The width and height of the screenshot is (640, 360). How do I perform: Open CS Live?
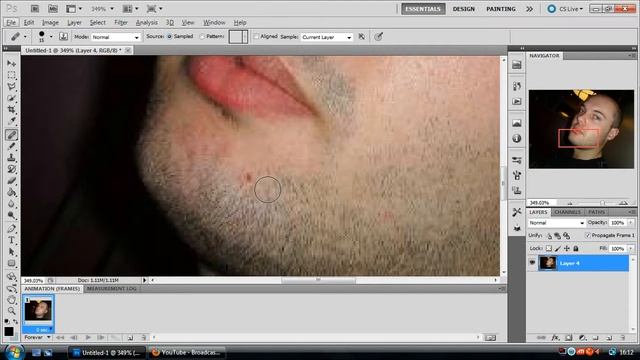[x=566, y=9]
